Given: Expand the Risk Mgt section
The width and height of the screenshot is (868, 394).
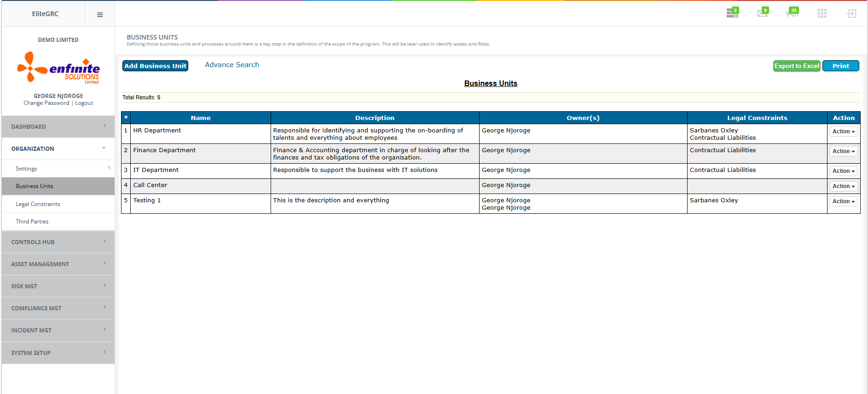Looking at the screenshot, I should pos(58,286).
